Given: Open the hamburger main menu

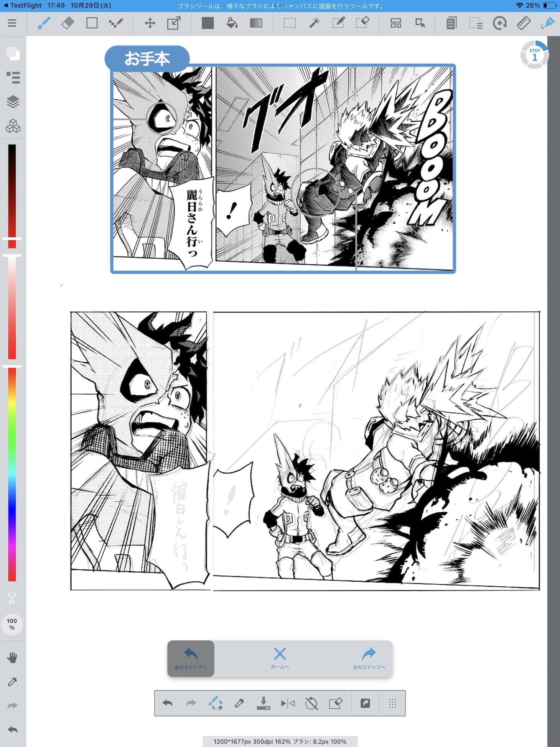Looking at the screenshot, I should (12, 23).
